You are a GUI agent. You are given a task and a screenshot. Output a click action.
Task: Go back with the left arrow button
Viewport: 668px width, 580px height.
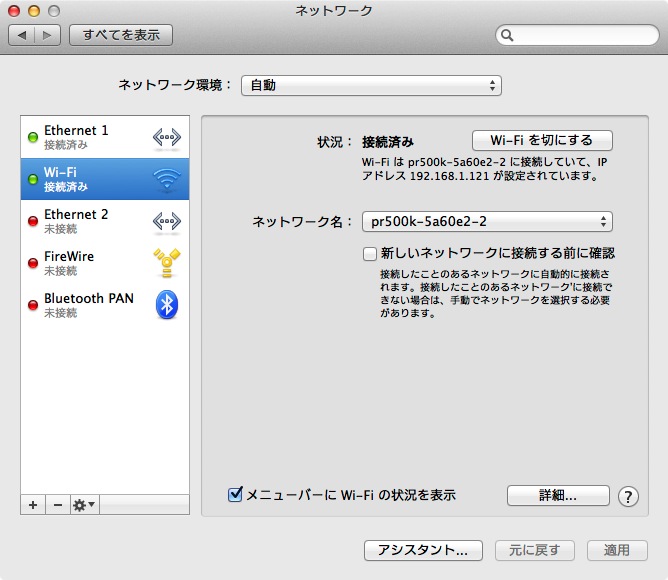point(23,35)
